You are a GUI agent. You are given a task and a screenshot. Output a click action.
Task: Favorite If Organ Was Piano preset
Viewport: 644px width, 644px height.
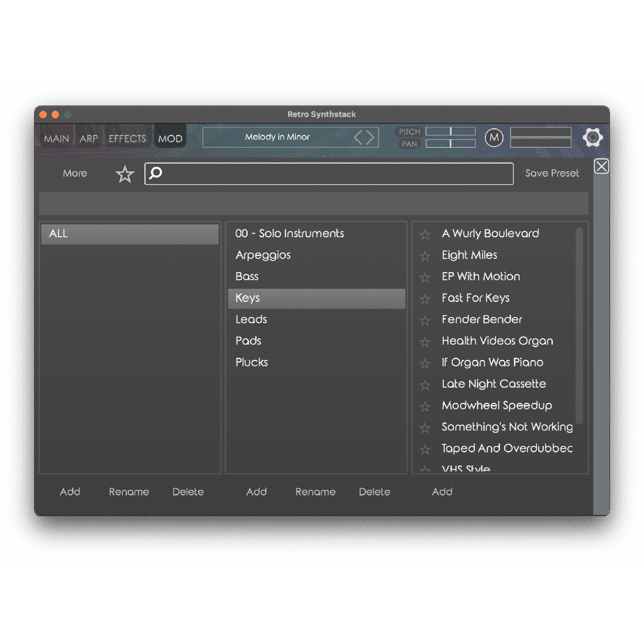425,363
